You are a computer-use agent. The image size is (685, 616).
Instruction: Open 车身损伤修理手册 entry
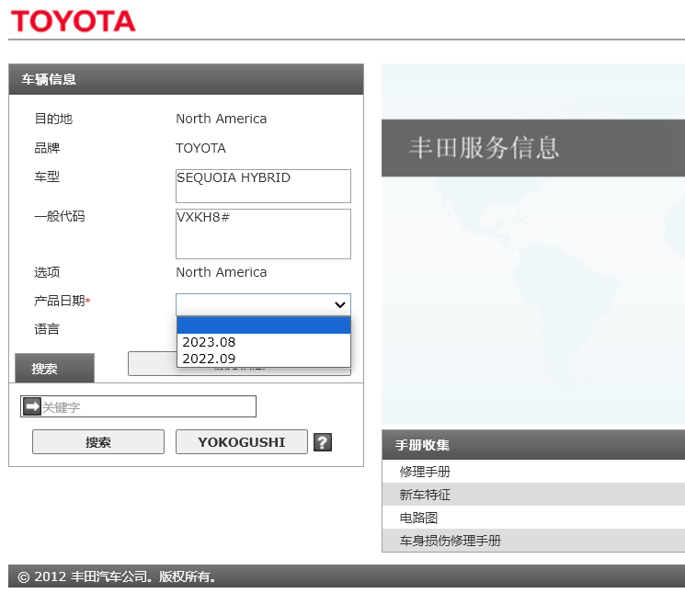click(450, 541)
